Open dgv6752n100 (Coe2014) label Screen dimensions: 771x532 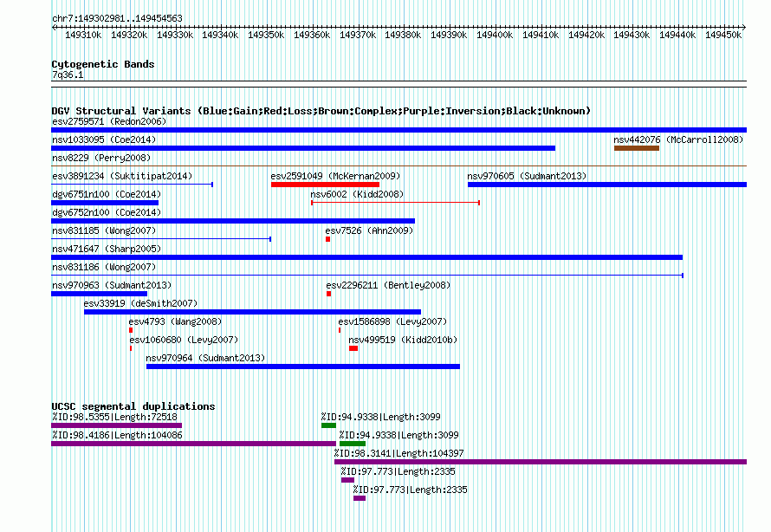(107, 212)
